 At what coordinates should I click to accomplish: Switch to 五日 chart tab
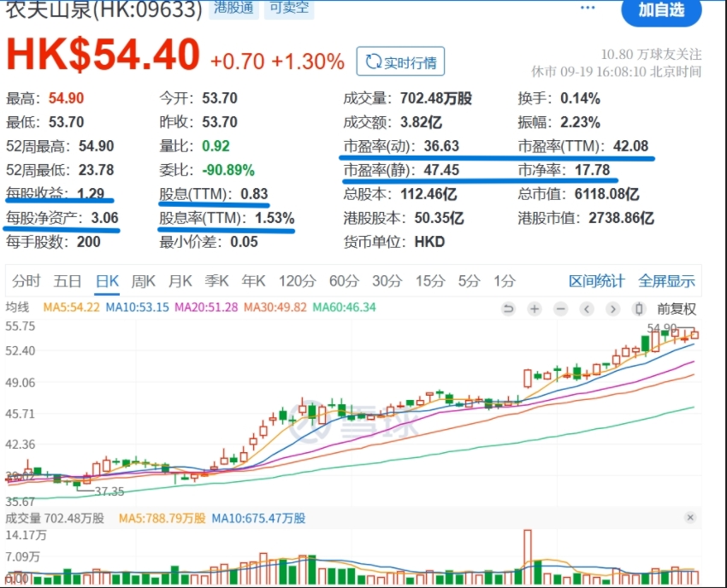click(x=68, y=281)
